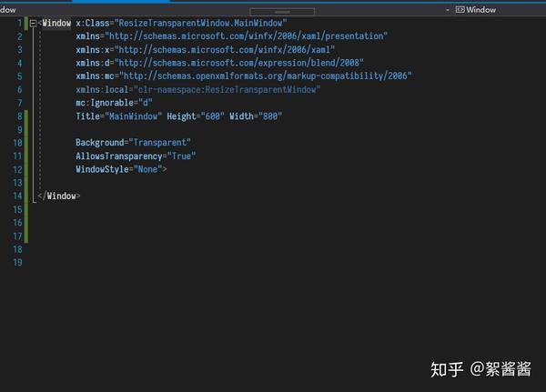The width and height of the screenshot is (546, 392).
Task: Click the xmlns presentation namespace URL
Action: pyautogui.click(x=247, y=36)
